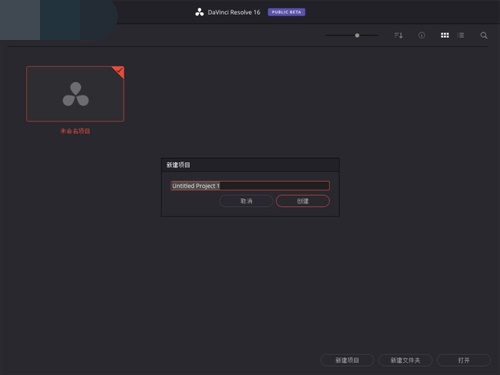Select the 未命名项目 project thumbnail
500x375 pixels.
click(x=75, y=94)
